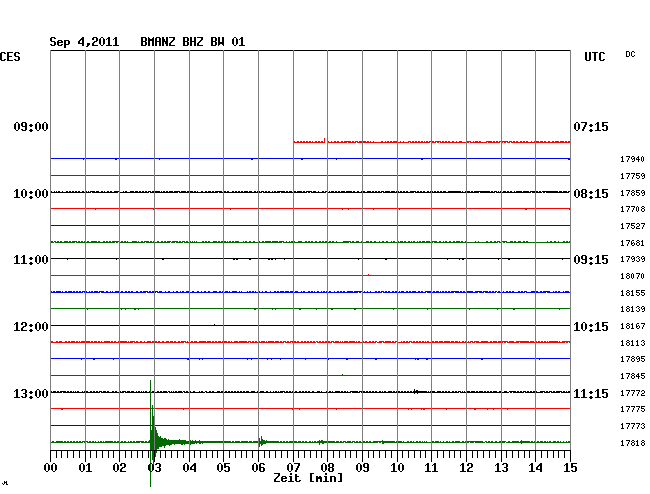Click minute tick label '15' on axis

click(x=570, y=467)
